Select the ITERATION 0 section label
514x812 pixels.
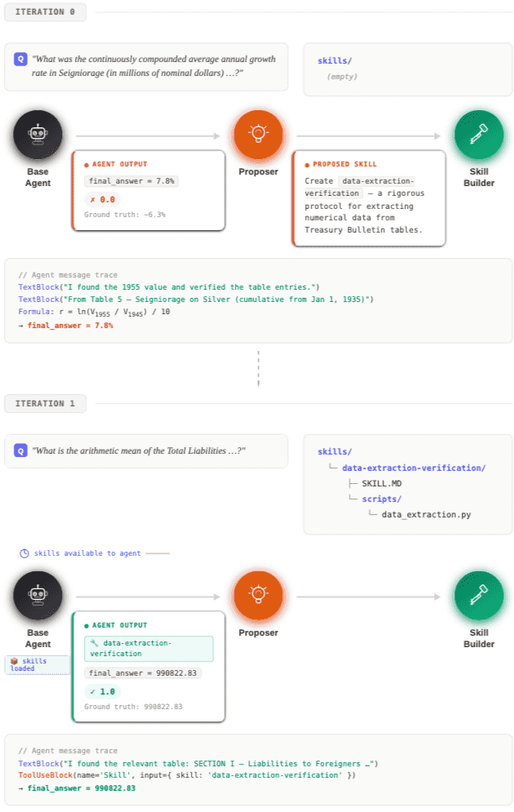(x=45, y=12)
